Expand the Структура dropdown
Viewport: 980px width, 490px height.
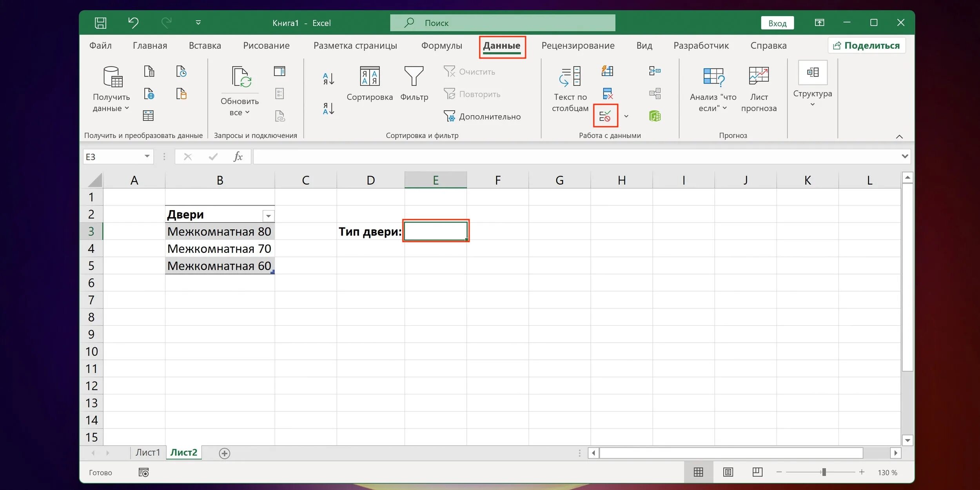click(x=812, y=104)
